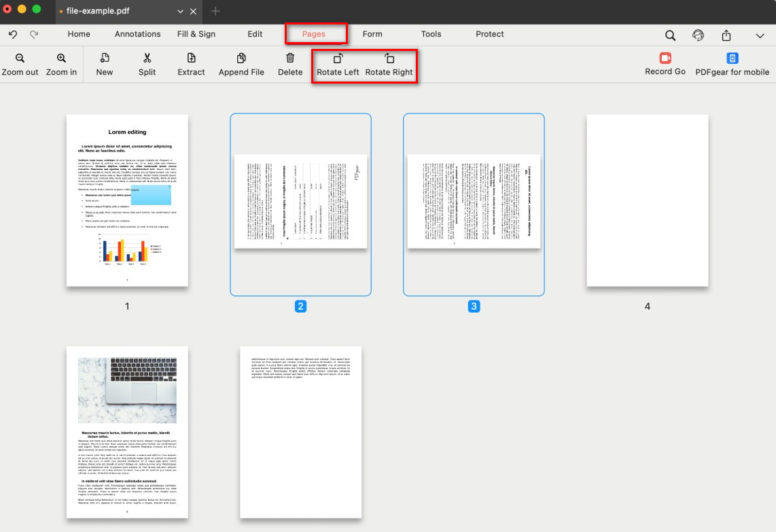Image resolution: width=776 pixels, height=532 pixels.
Task: Click the share export icon
Action: pyautogui.click(x=726, y=35)
